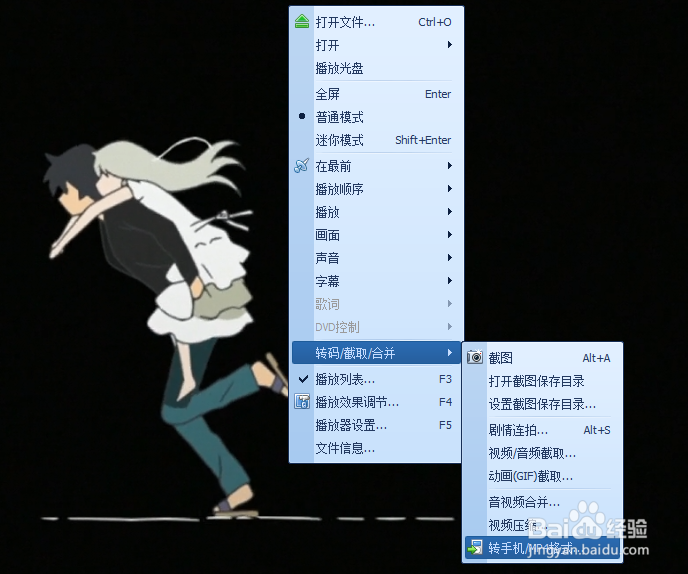Switch to 迷你模式
Viewport: 688px width, 574px height.
click(375, 140)
